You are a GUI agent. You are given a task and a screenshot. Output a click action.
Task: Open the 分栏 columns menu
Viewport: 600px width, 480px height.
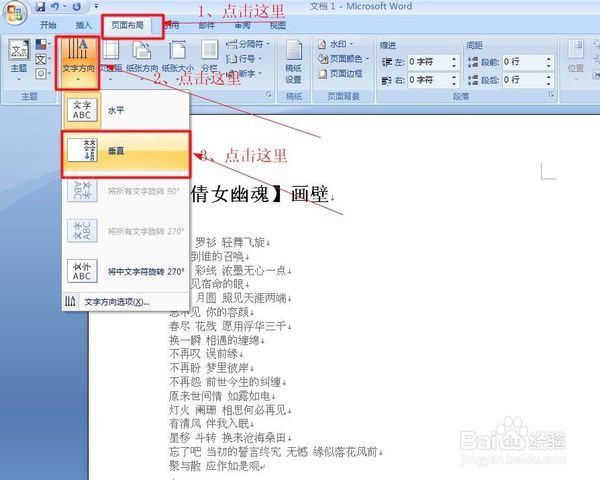(209, 61)
